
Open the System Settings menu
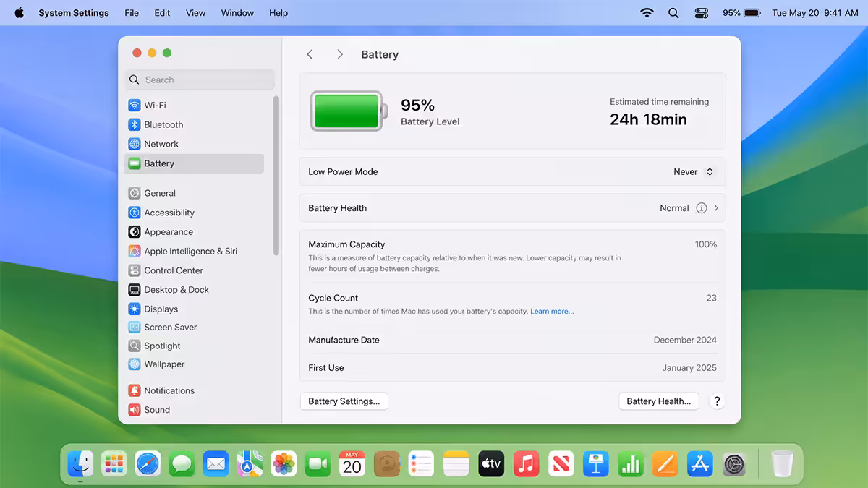click(x=74, y=13)
